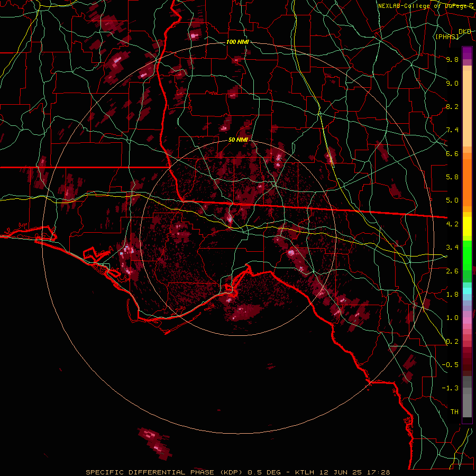This screenshot has height=476, width=476.
Task: Click the -0.5 scale value
Action: point(450,365)
